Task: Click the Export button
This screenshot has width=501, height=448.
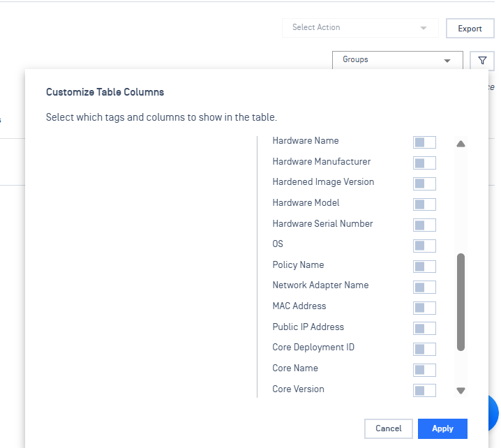Action: pyautogui.click(x=470, y=29)
